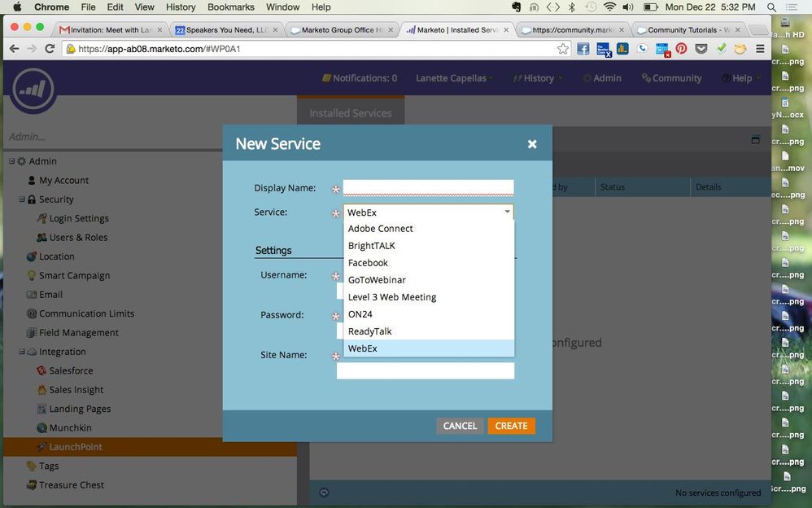Click the Create button
Image resolution: width=812 pixels, height=508 pixels.
pos(511,426)
